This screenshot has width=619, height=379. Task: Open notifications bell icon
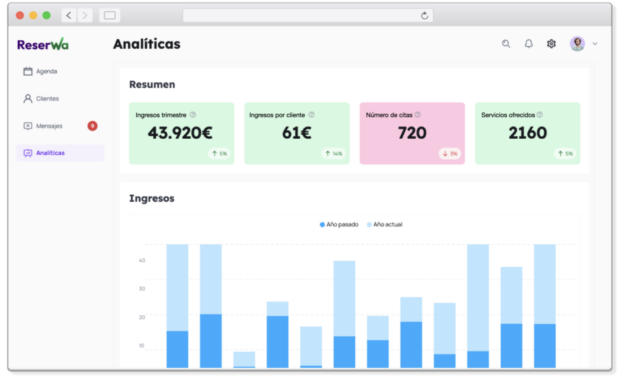[529, 44]
